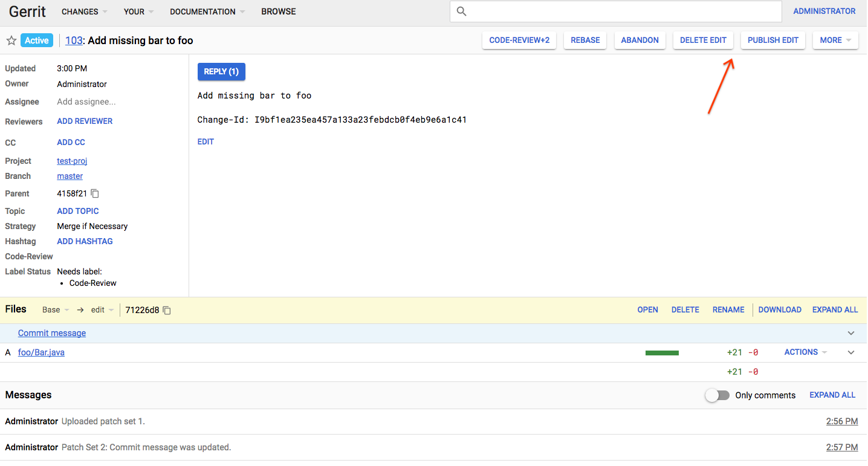Focus the search input field

(623, 11)
